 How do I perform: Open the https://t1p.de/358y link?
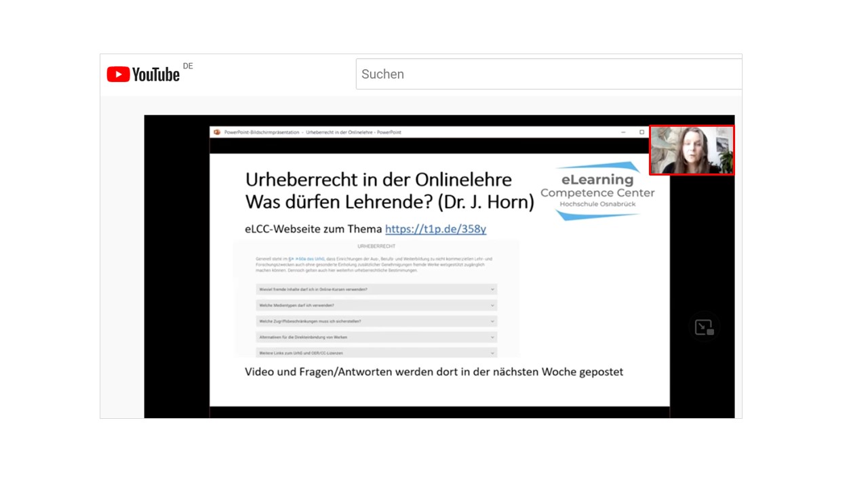pos(435,229)
